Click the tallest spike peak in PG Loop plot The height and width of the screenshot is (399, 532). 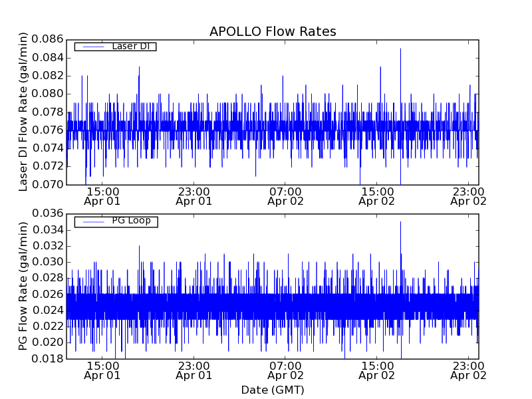(x=400, y=222)
